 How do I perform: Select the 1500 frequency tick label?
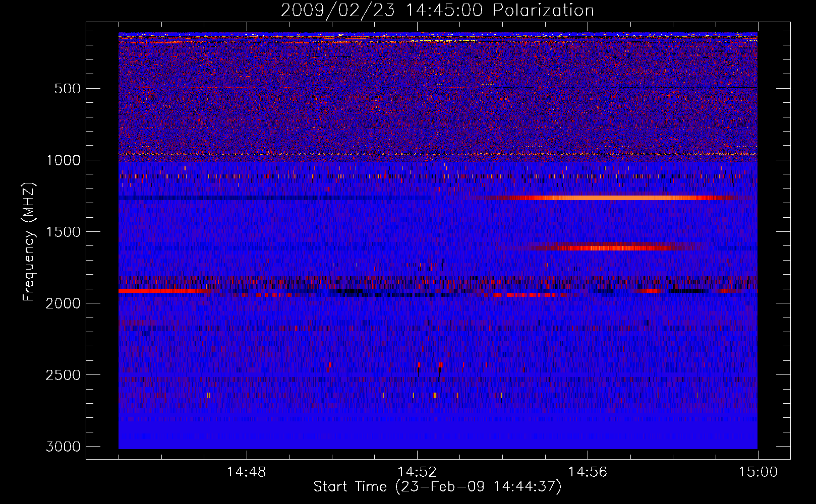(63, 232)
